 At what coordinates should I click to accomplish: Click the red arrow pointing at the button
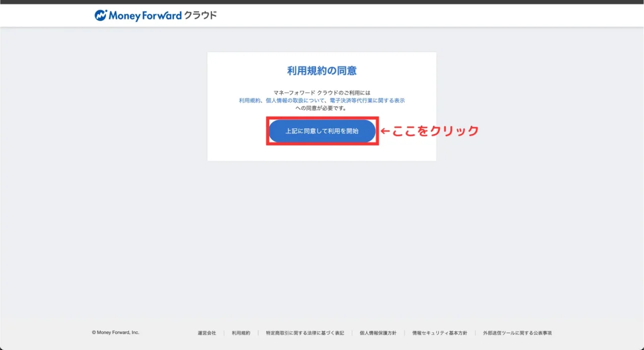point(385,131)
